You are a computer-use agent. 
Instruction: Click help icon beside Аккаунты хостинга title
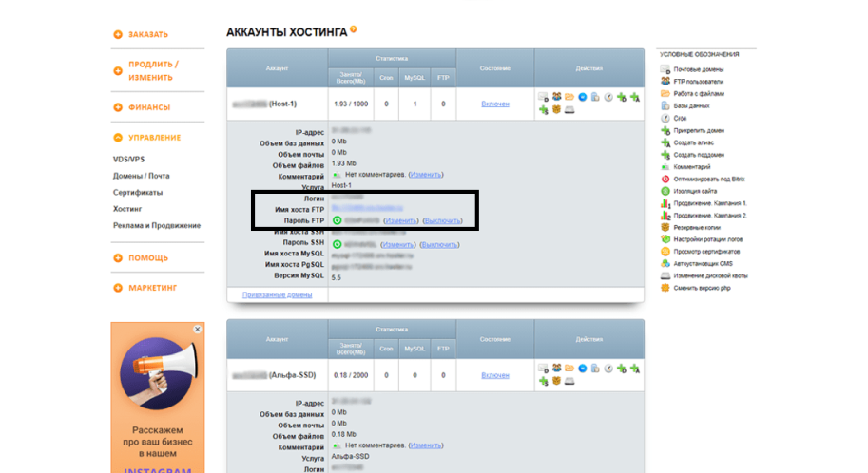point(353,29)
